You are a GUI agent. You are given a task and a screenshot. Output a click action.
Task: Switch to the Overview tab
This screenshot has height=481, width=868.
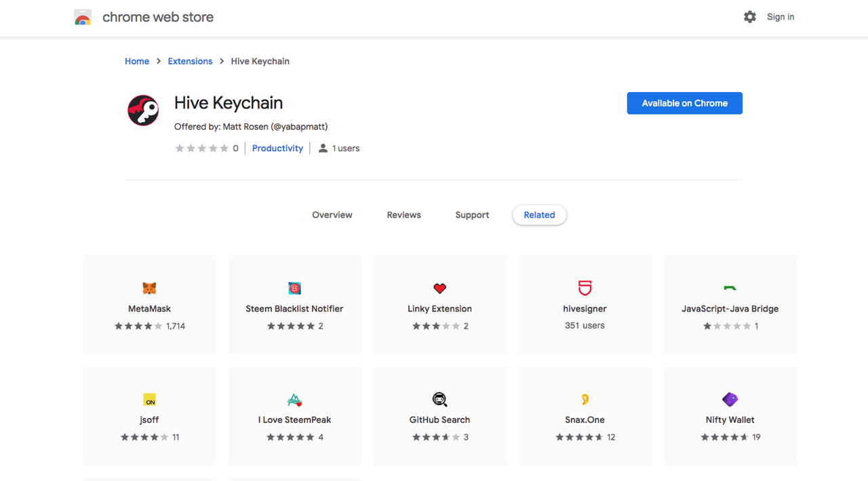(332, 215)
